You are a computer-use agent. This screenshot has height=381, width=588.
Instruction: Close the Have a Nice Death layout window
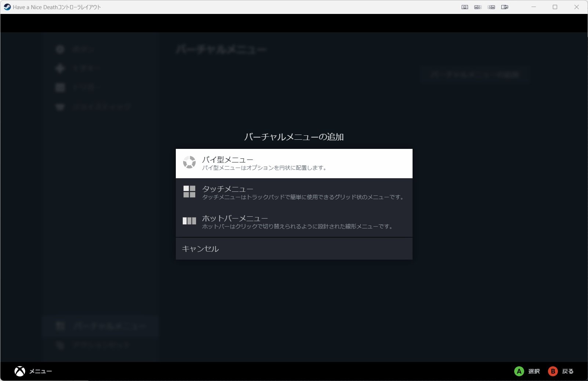(577, 7)
